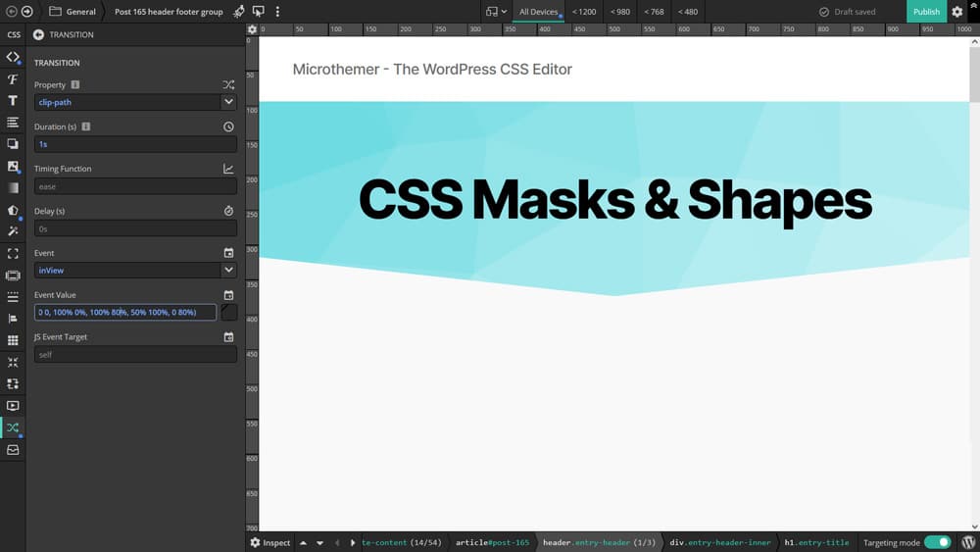The width and height of the screenshot is (980, 552).
Task: Click the back arrow beside TRANSITION header
Action: click(x=39, y=34)
